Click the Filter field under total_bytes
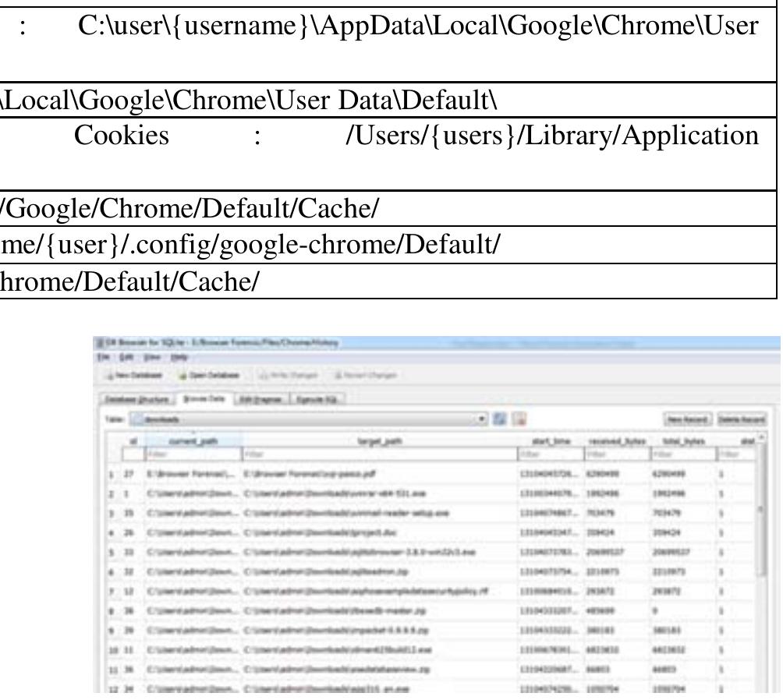783x700 pixels. coord(684,454)
